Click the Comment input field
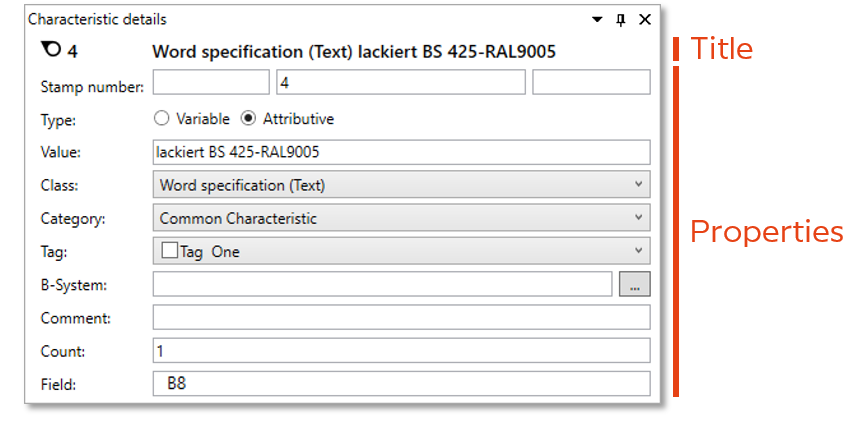The image size is (863, 423). click(x=401, y=318)
